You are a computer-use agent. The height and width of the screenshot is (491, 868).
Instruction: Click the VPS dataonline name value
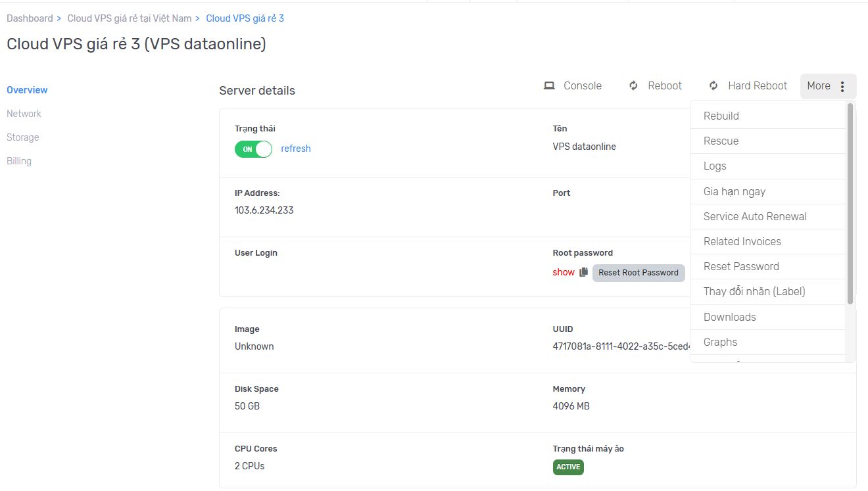coord(585,147)
